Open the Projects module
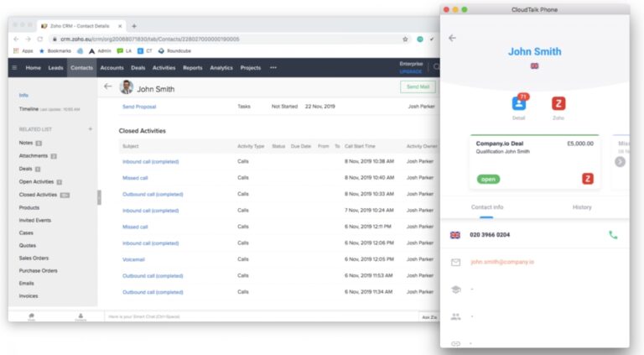The image size is (644, 355). (x=251, y=68)
